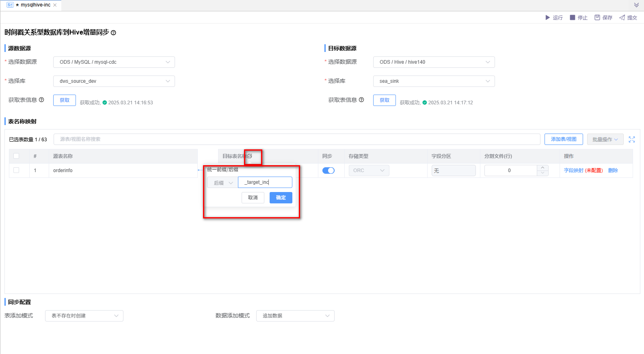Open the 批量操作 batch operations dropdown
This screenshot has width=644, height=354.
[x=605, y=139]
